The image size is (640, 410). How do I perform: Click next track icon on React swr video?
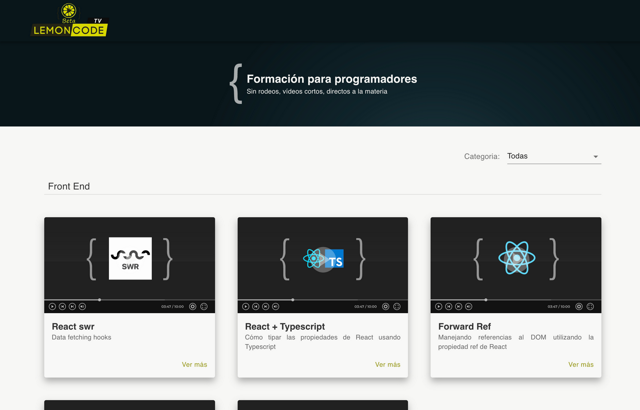click(x=72, y=306)
